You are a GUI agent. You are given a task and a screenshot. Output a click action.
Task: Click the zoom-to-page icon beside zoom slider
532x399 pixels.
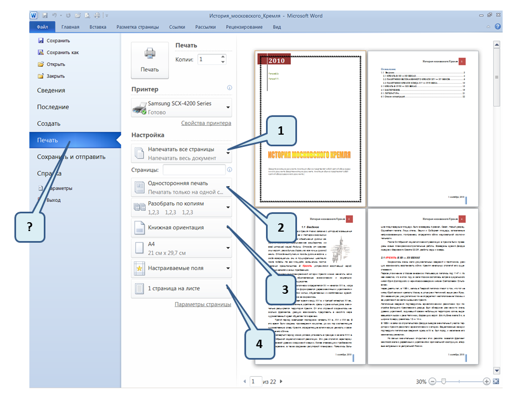tap(496, 381)
